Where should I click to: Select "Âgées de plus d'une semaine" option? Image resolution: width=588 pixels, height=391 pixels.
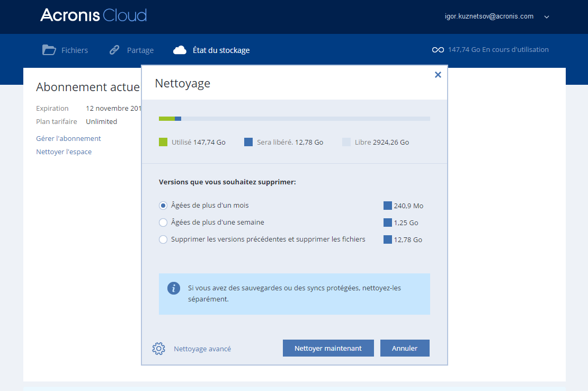163,223
